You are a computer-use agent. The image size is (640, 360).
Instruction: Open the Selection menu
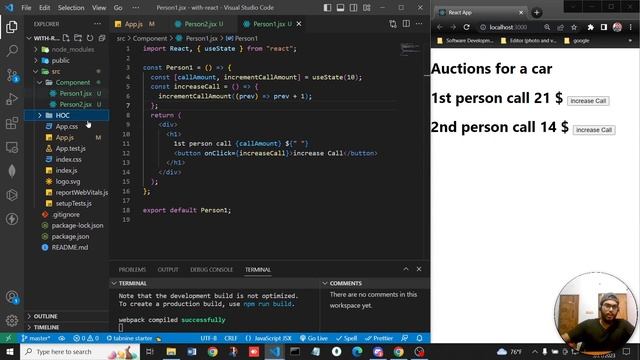point(71,7)
